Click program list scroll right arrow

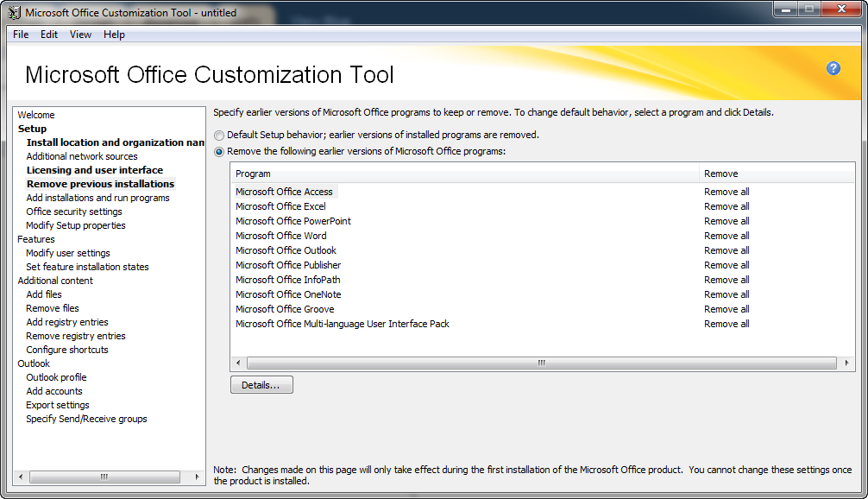point(846,363)
